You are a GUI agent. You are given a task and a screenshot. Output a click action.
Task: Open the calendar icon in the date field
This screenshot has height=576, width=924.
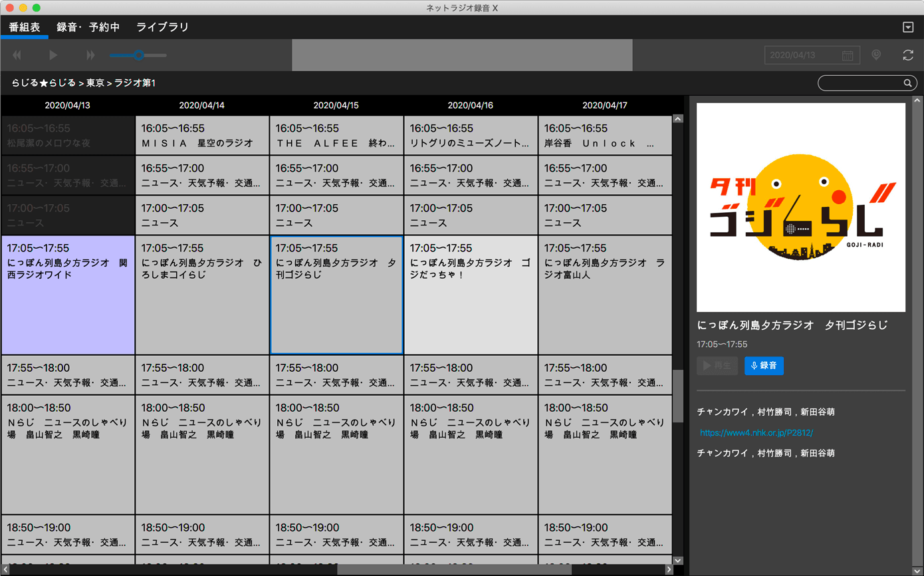848,55
